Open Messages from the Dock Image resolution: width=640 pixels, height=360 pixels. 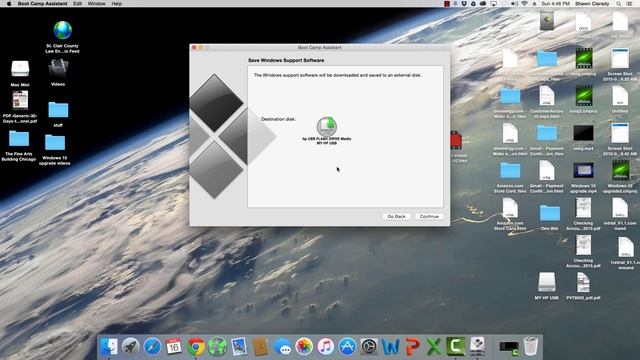[x=282, y=347]
